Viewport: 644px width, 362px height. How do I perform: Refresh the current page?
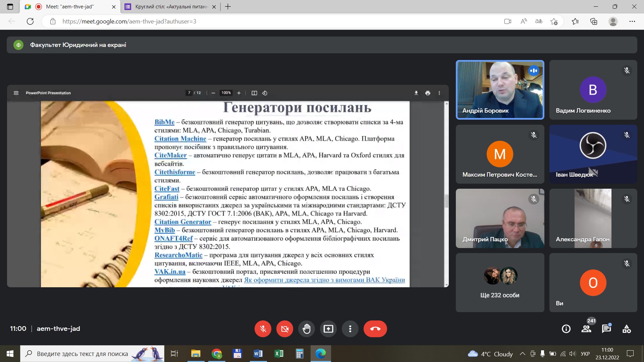click(x=30, y=21)
